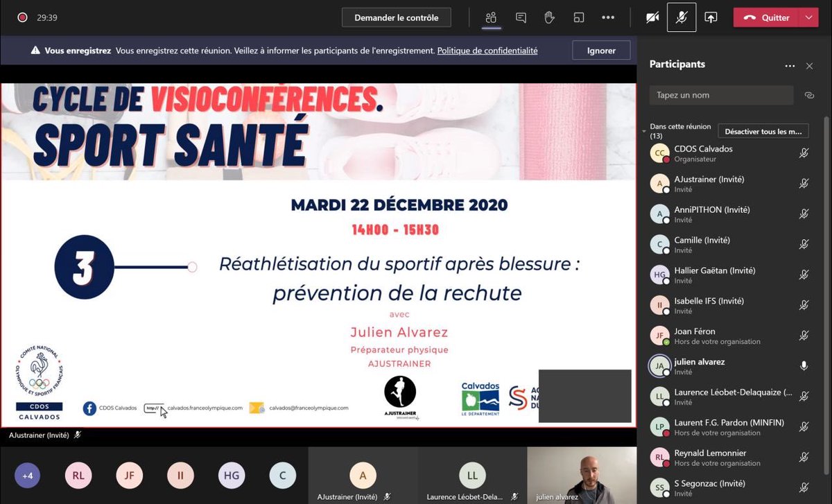Screen dimensions: 832x504
Task: Open the Politique de confidentialité link
Action: click(487, 51)
